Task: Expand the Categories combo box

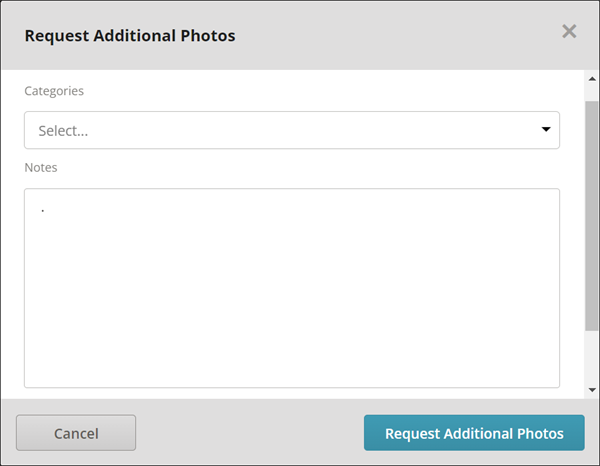Action: click(x=292, y=130)
